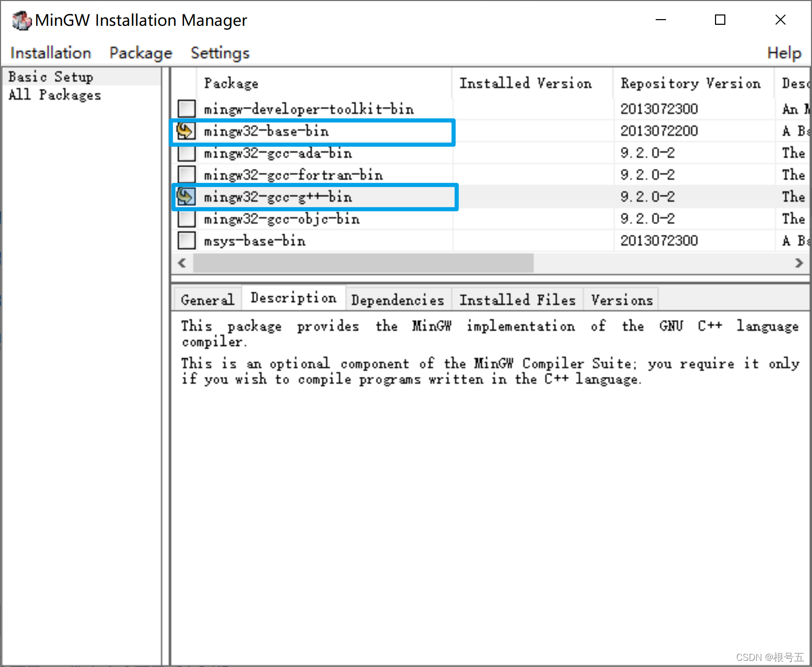Screen dimensions: 812x667
Task: Switch to the Installed Files tab
Action: (517, 299)
